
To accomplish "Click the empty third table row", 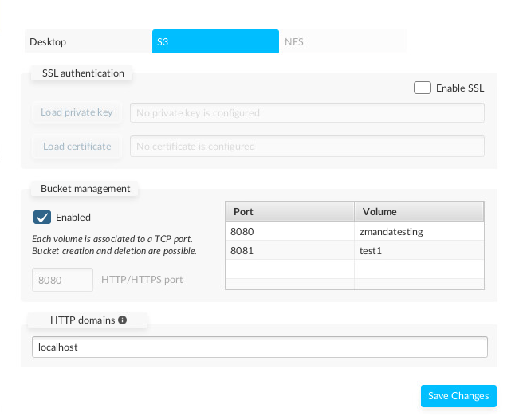I will coord(355,269).
